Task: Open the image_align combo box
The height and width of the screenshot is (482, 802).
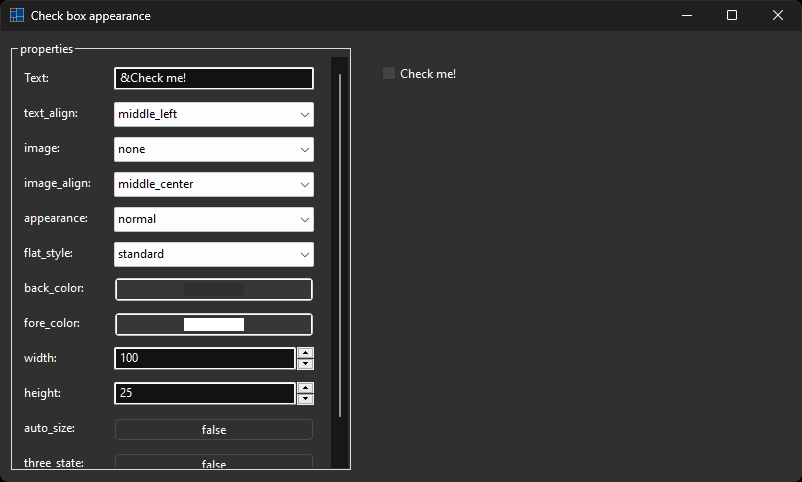Action: 214,184
